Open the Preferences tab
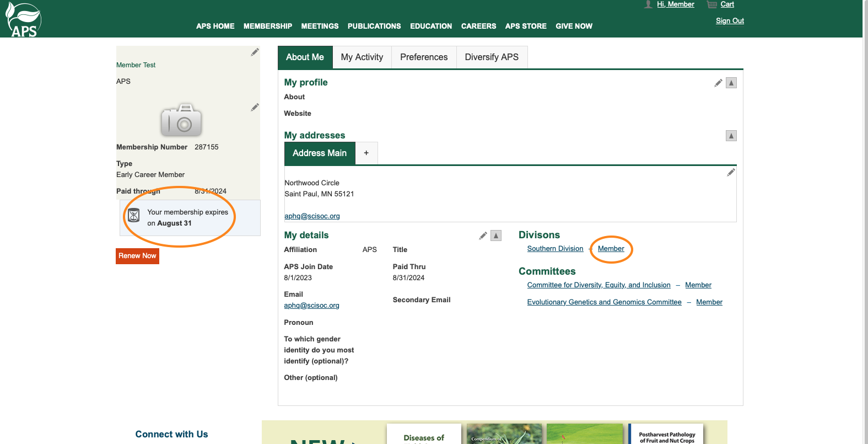 pos(424,57)
